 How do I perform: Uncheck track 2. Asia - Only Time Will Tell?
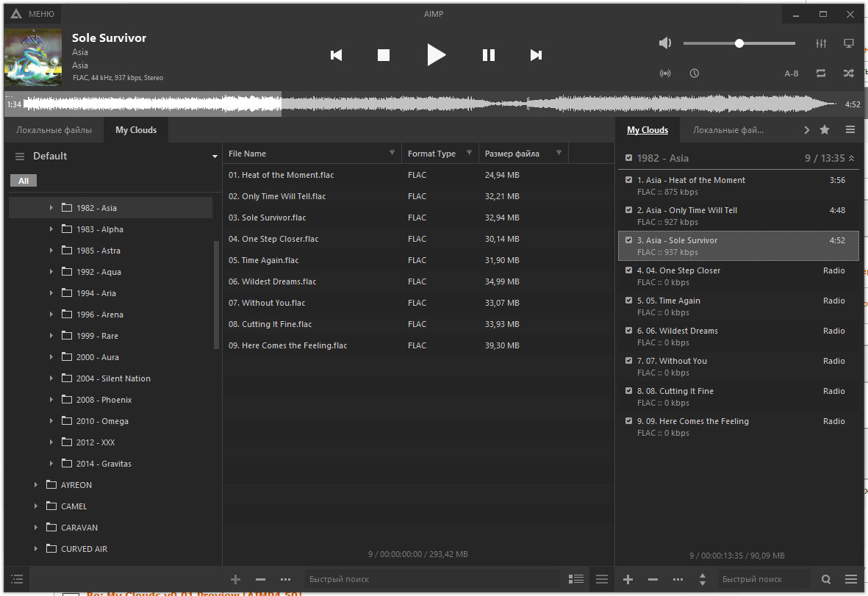pyautogui.click(x=629, y=209)
